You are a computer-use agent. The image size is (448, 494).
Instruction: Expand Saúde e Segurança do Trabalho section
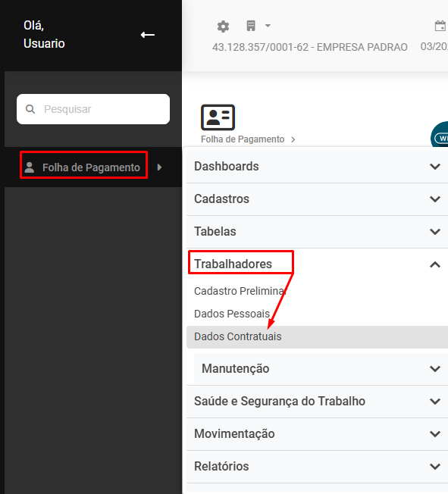click(x=318, y=402)
